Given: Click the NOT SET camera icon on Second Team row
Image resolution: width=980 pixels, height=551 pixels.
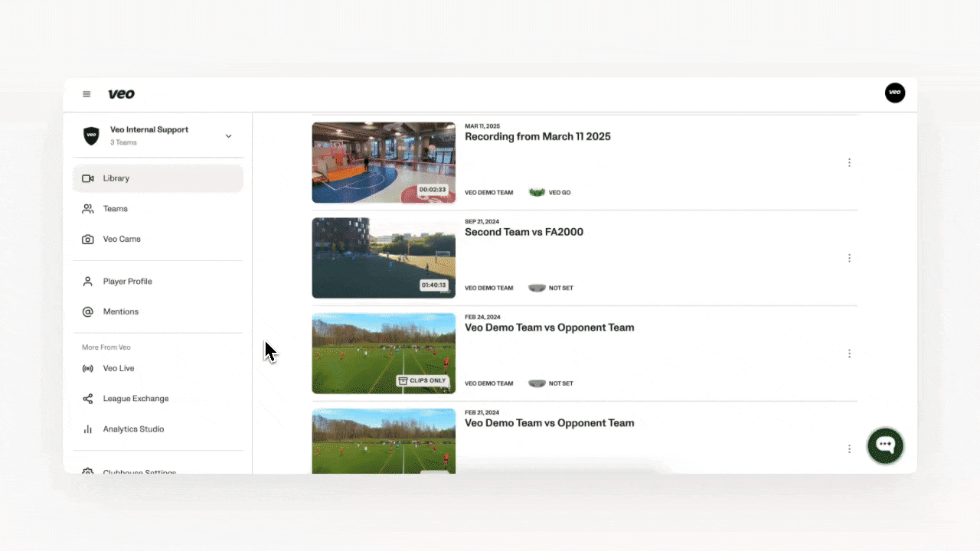Looking at the screenshot, I should point(537,289).
